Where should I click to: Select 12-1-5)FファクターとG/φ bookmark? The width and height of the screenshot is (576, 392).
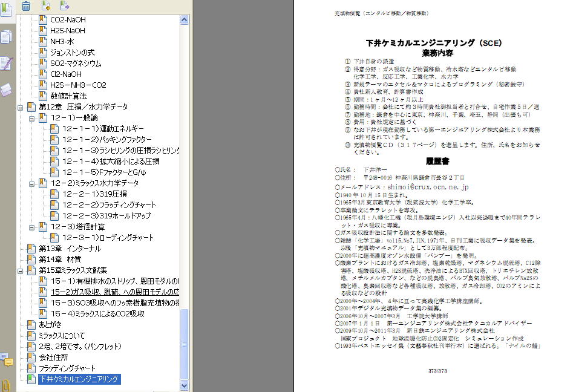click(104, 172)
